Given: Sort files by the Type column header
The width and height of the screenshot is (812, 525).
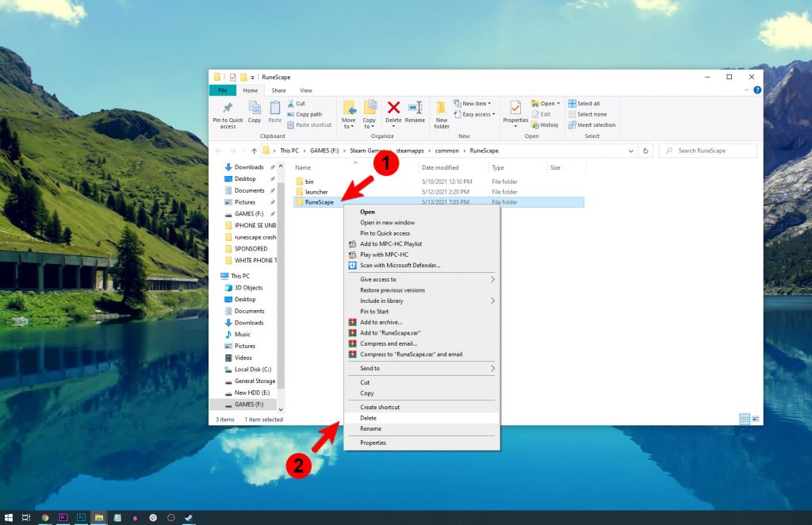Looking at the screenshot, I should [517, 167].
